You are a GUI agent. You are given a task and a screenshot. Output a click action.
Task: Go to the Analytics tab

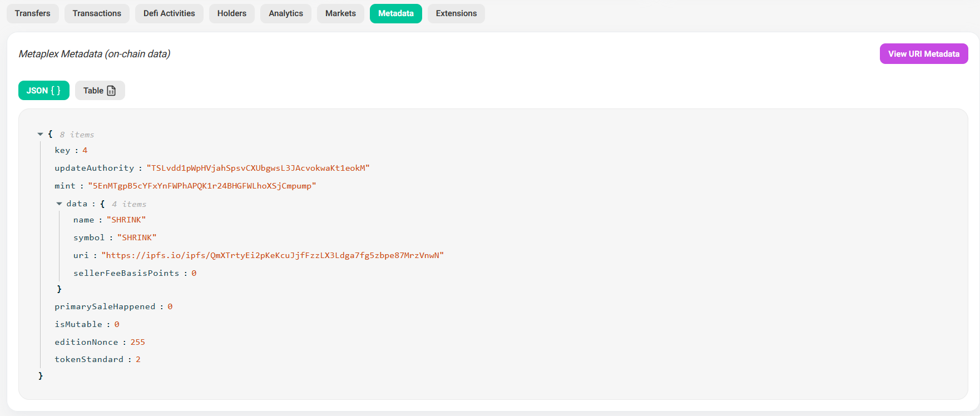coord(286,13)
